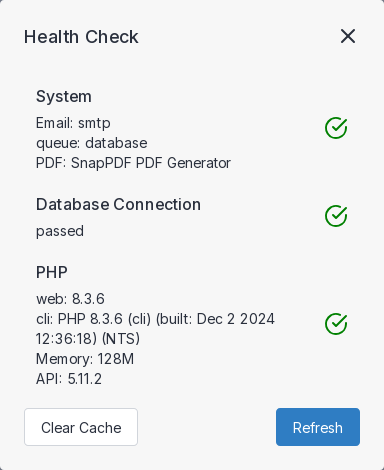This screenshot has width=384, height=470.
Task: Click the Database Connection green checkmark icon
Action: (x=336, y=216)
